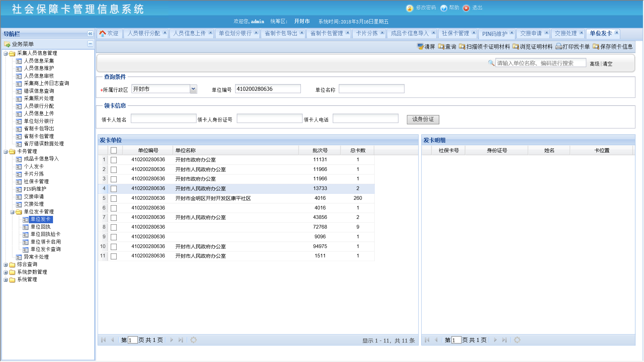Refresh the 发卡明细 grid
Image resolution: width=644 pixels, height=362 pixels.
point(517,340)
